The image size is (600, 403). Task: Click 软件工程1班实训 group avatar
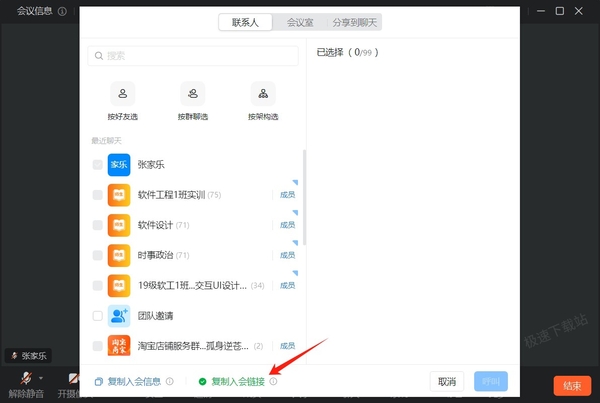119,195
